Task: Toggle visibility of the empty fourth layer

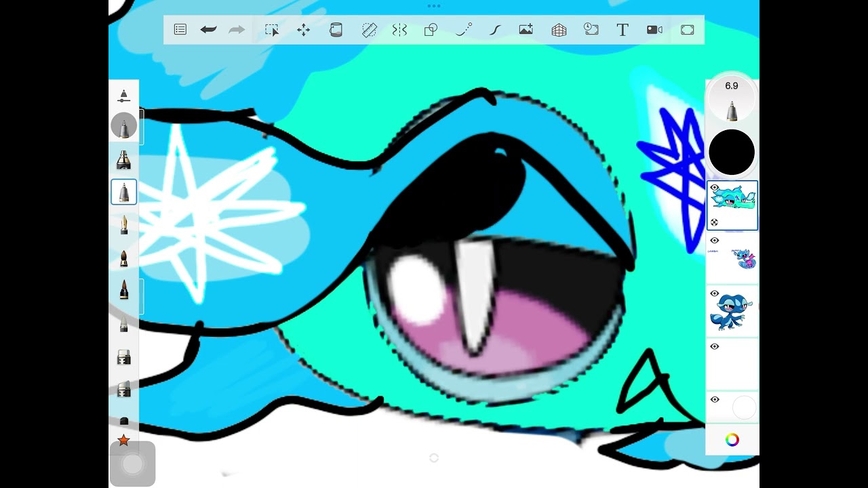Action: pos(714,346)
